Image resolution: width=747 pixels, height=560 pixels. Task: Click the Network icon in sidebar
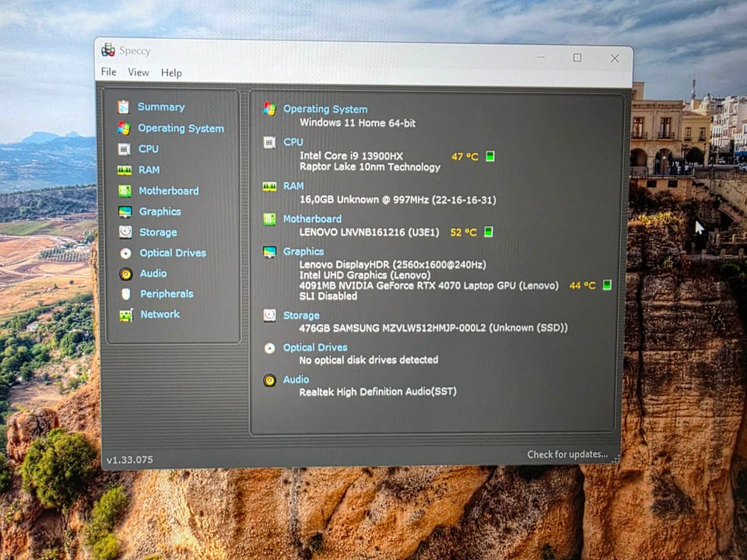point(126,315)
